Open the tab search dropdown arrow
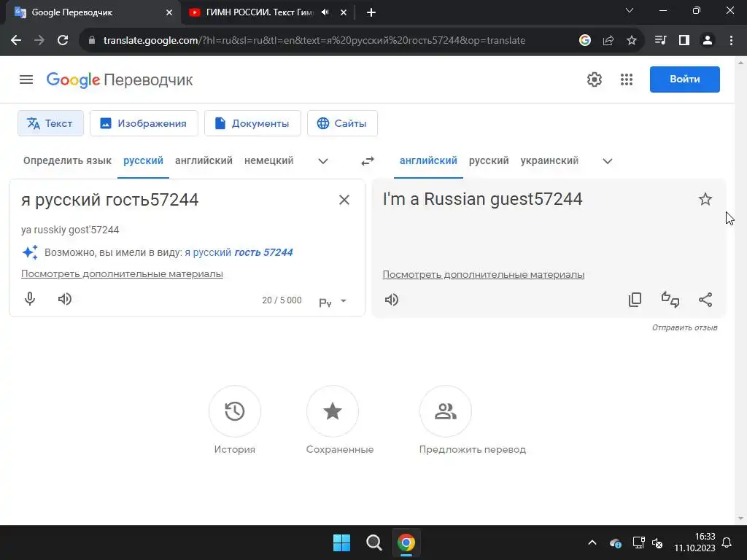This screenshot has width=747, height=560. 630,10
